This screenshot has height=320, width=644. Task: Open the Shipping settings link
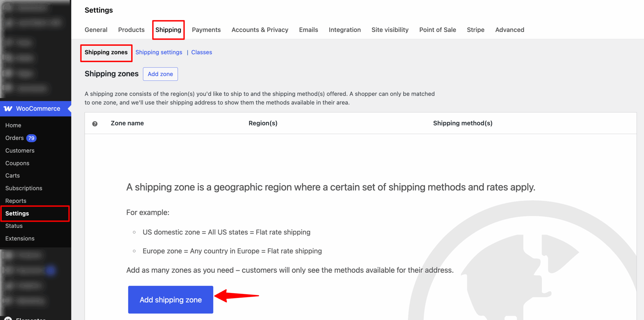pos(159,52)
